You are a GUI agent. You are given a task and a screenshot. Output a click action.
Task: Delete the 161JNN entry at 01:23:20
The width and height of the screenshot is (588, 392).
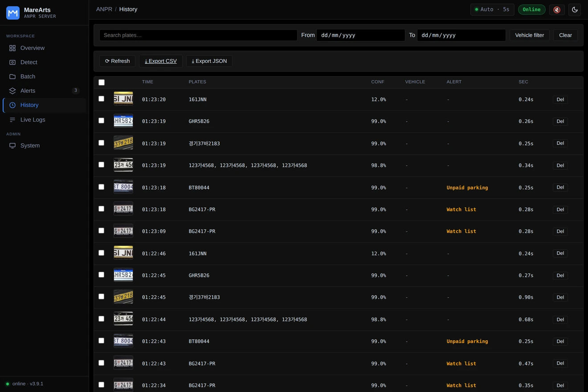tap(560, 99)
